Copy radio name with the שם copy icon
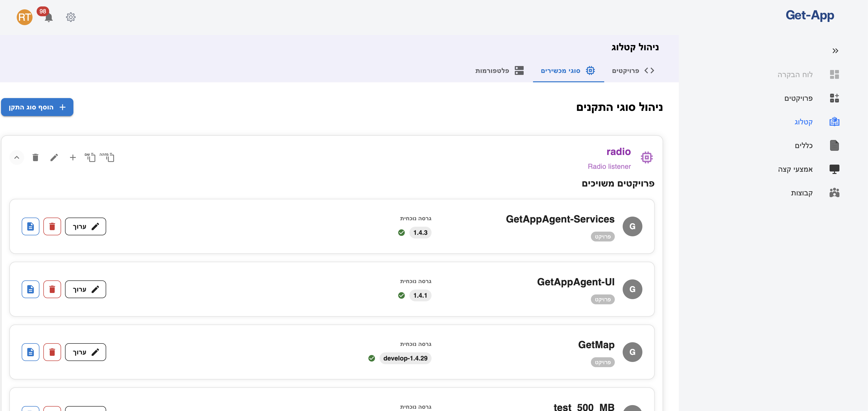 90,157
